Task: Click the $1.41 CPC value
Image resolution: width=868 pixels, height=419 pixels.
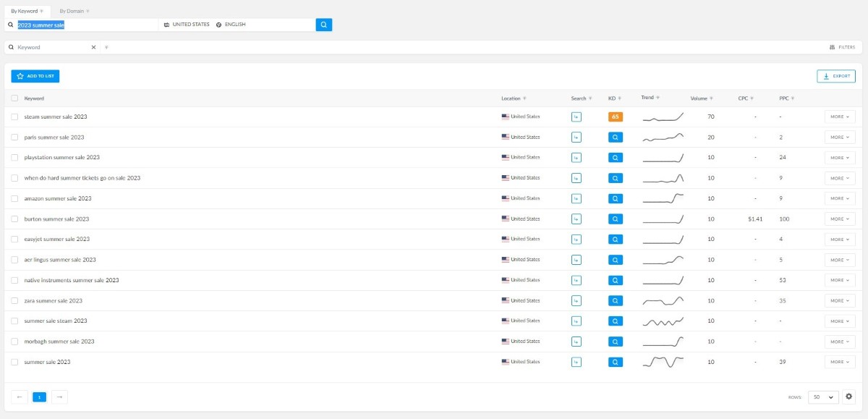Action: (x=755, y=219)
